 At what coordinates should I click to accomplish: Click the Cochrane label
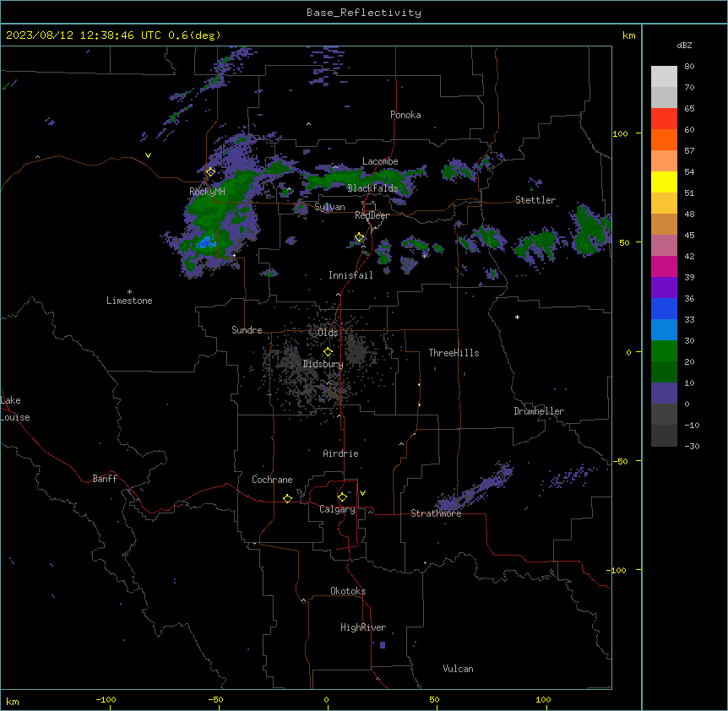[272, 480]
